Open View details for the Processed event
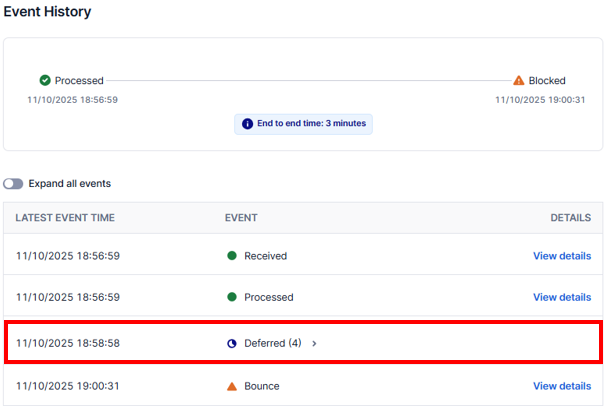The image size is (608, 409). click(x=561, y=297)
